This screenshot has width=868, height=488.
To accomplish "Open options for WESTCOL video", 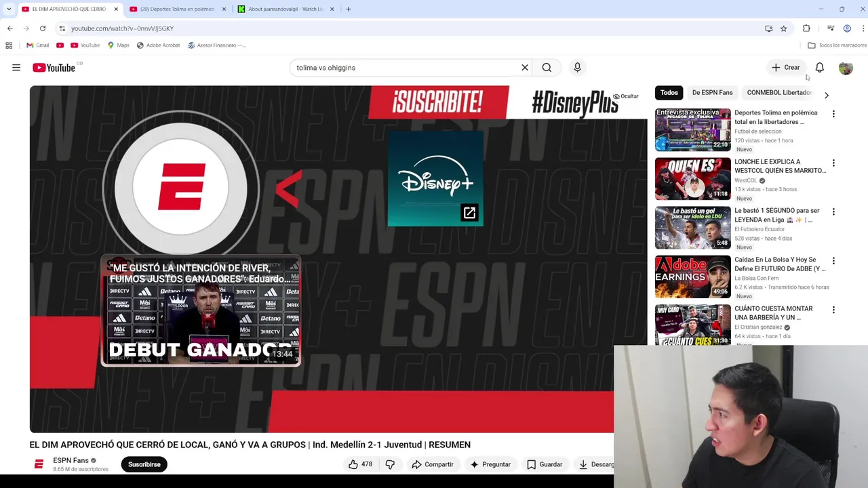I will point(833,163).
